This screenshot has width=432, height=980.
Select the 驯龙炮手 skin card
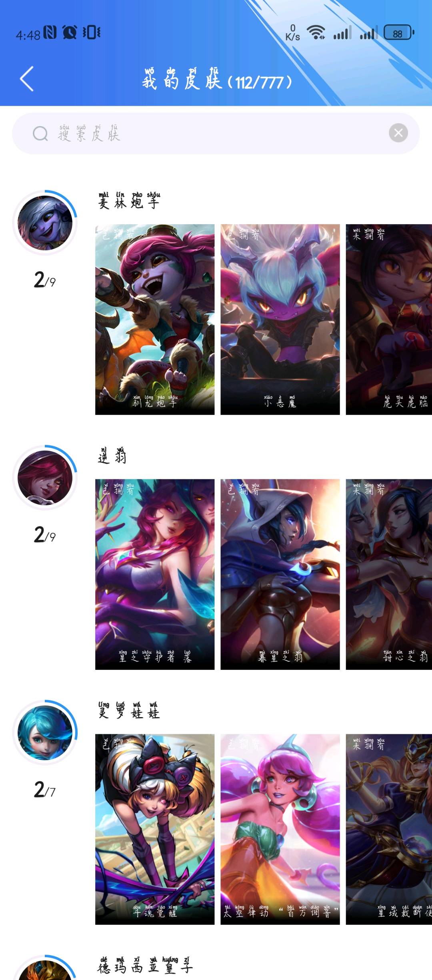tap(155, 319)
